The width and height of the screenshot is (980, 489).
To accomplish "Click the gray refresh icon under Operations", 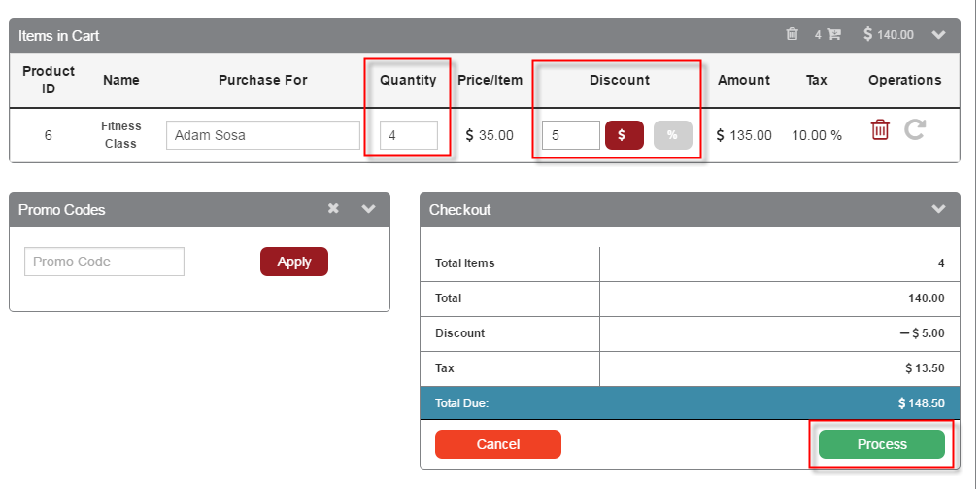I will click(x=914, y=130).
